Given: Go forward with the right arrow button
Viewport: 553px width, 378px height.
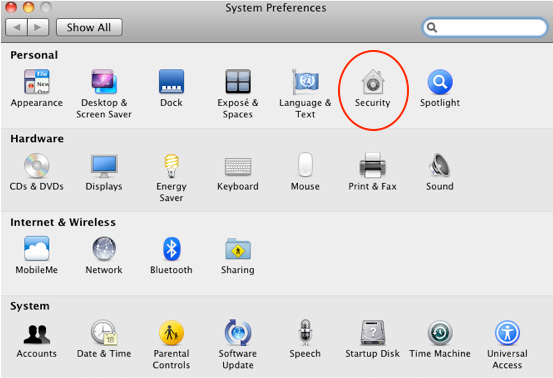Looking at the screenshot, I should [38, 27].
